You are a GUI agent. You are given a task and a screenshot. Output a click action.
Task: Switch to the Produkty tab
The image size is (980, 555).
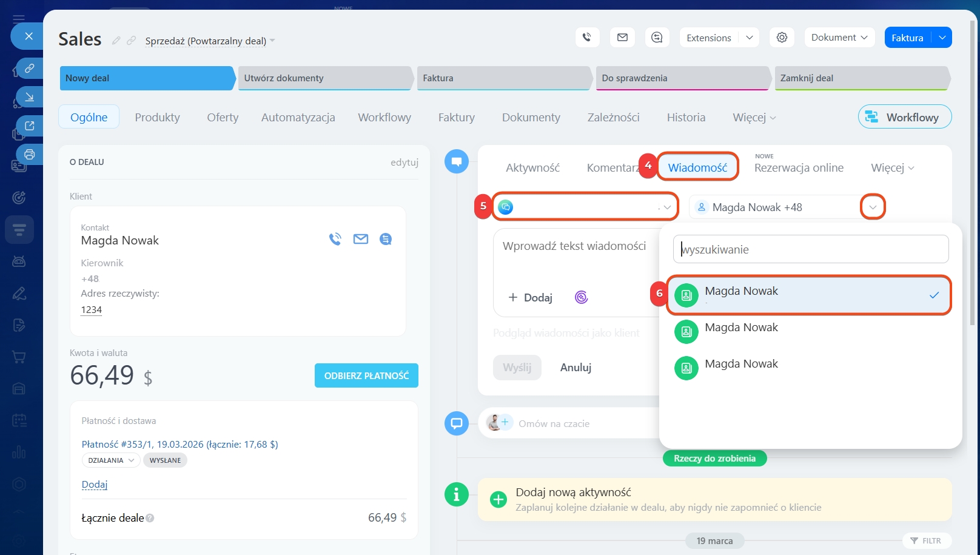click(157, 118)
